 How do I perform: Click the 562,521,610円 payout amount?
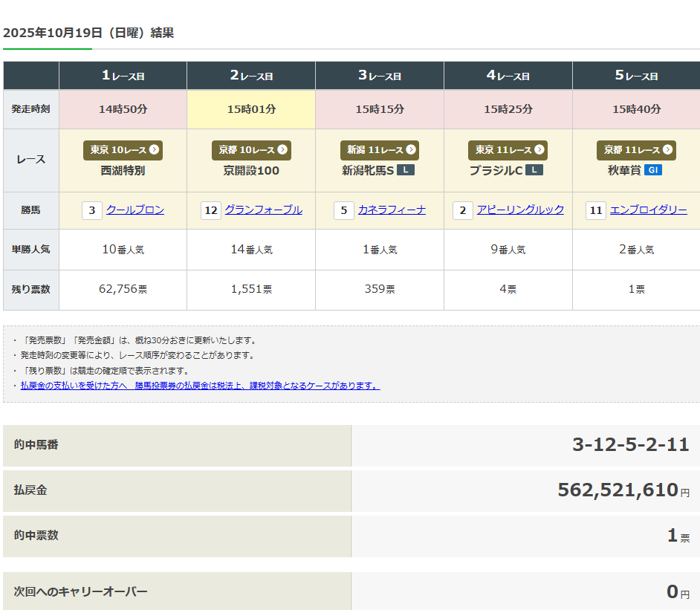(x=618, y=490)
